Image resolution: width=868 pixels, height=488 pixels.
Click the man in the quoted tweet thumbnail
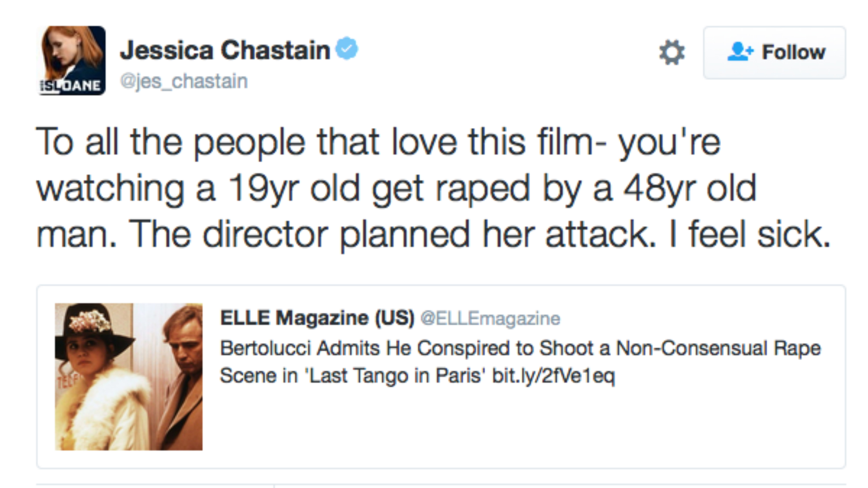click(x=182, y=369)
